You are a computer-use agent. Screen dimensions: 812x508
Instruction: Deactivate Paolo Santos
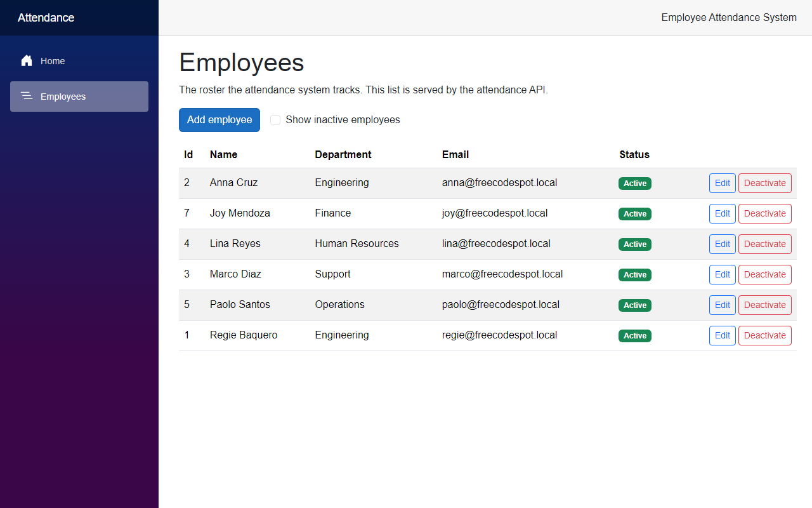pos(765,305)
